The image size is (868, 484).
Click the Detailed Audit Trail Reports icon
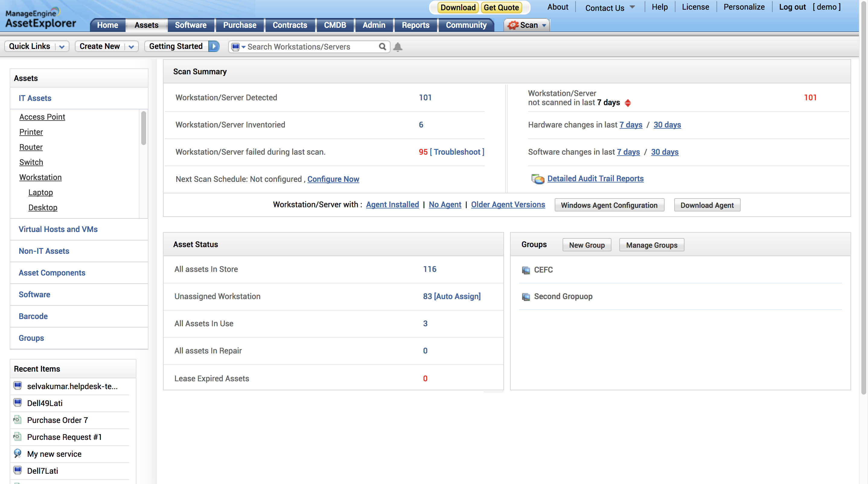pos(538,179)
